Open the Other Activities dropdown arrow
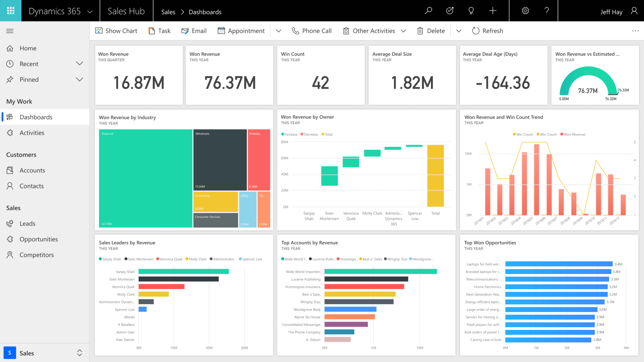This screenshot has height=362, width=644. pyautogui.click(x=404, y=30)
